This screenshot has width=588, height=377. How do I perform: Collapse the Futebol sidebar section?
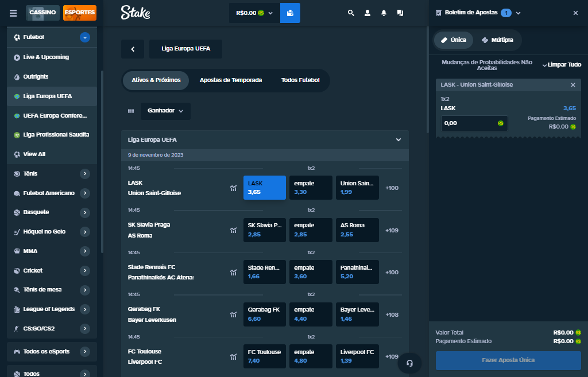(85, 37)
